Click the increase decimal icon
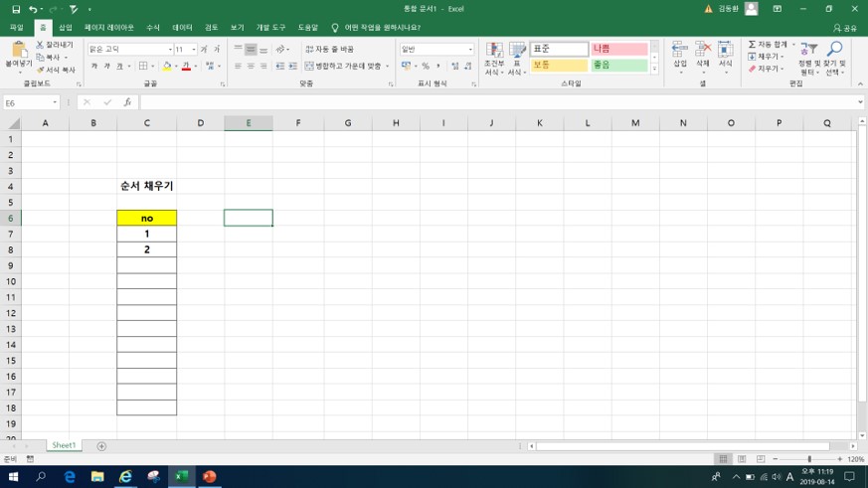This screenshot has width=868, height=488. tap(455, 66)
